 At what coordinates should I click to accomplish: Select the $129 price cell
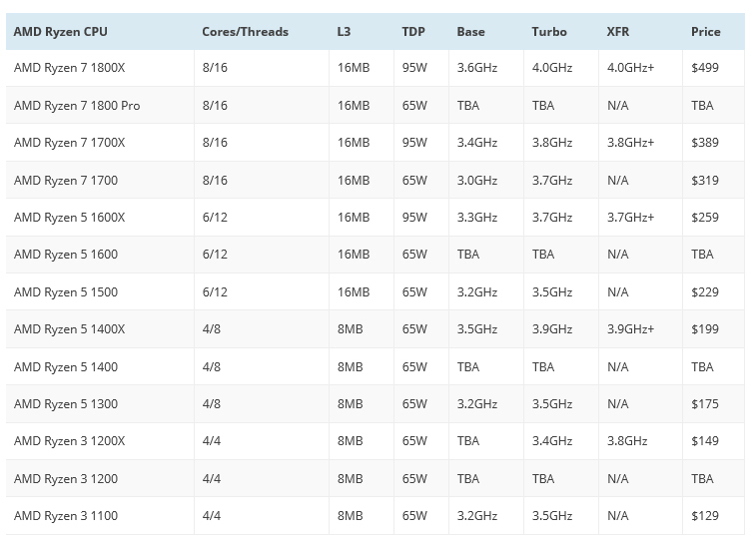pos(704,516)
